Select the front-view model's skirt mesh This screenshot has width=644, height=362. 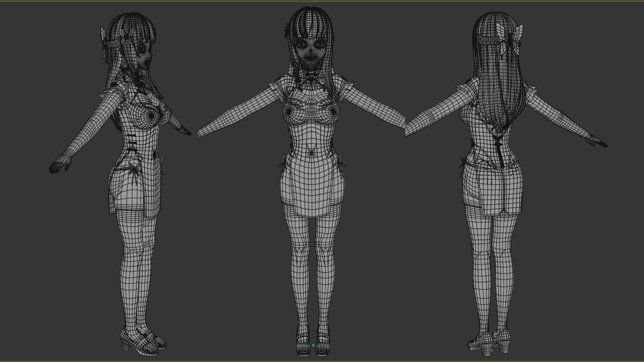[311, 186]
